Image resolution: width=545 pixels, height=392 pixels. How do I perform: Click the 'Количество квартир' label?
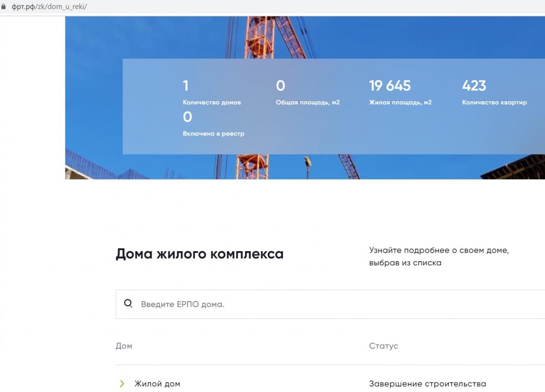(x=494, y=102)
